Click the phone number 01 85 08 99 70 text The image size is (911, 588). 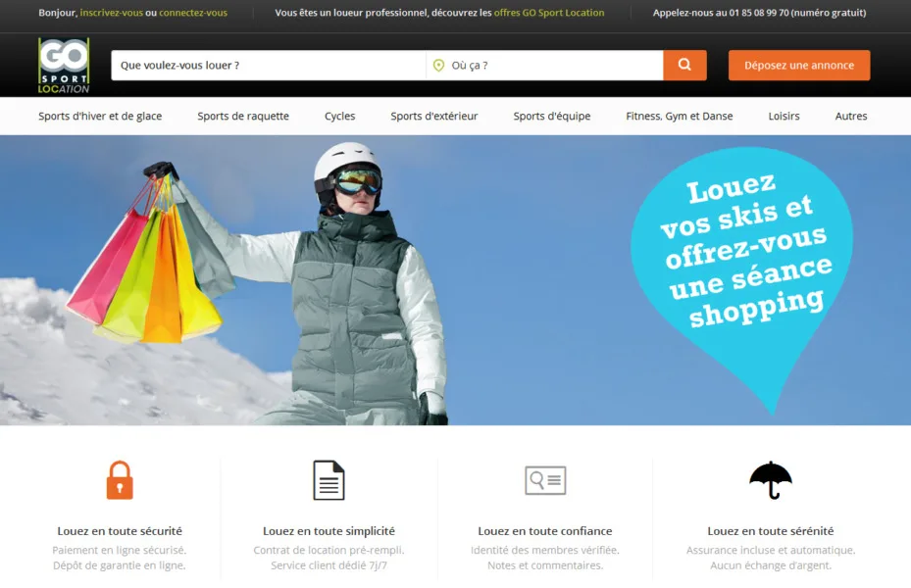759,13
